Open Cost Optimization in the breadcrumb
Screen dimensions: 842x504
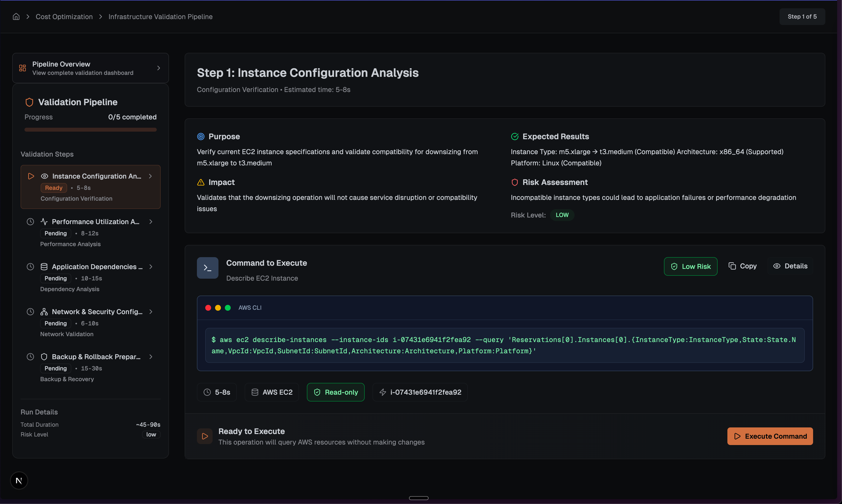click(x=64, y=17)
